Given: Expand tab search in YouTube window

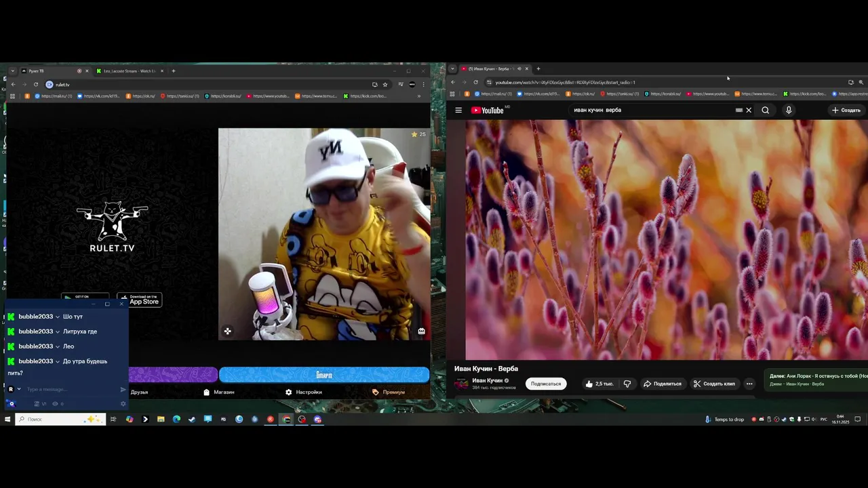Looking at the screenshot, I should tap(453, 68).
